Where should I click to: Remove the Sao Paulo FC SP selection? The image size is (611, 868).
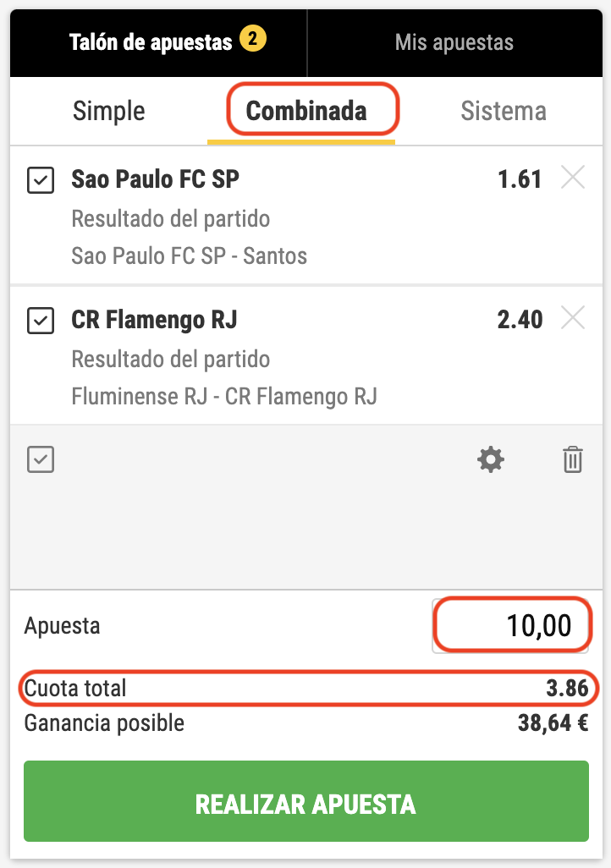573,179
